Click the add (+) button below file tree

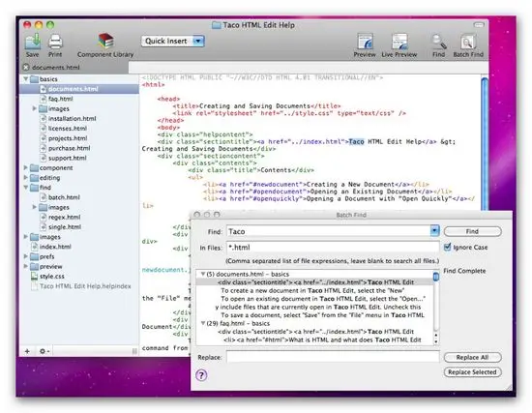[27, 351]
